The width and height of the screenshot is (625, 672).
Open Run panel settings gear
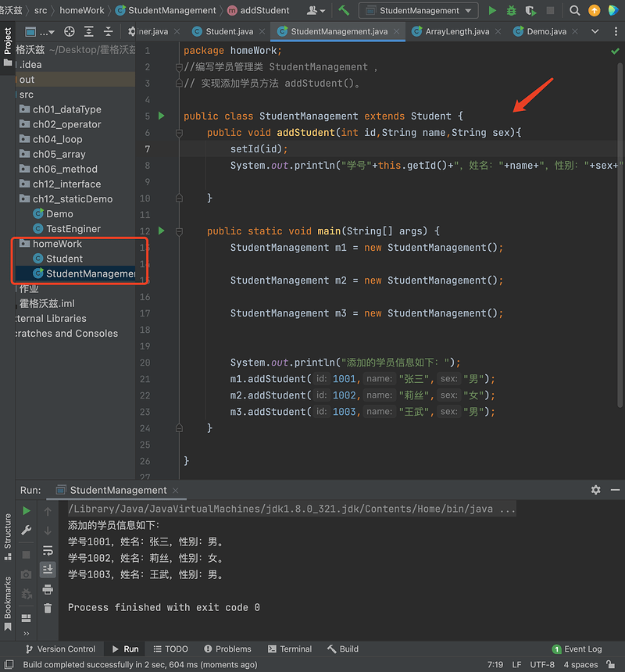point(595,489)
